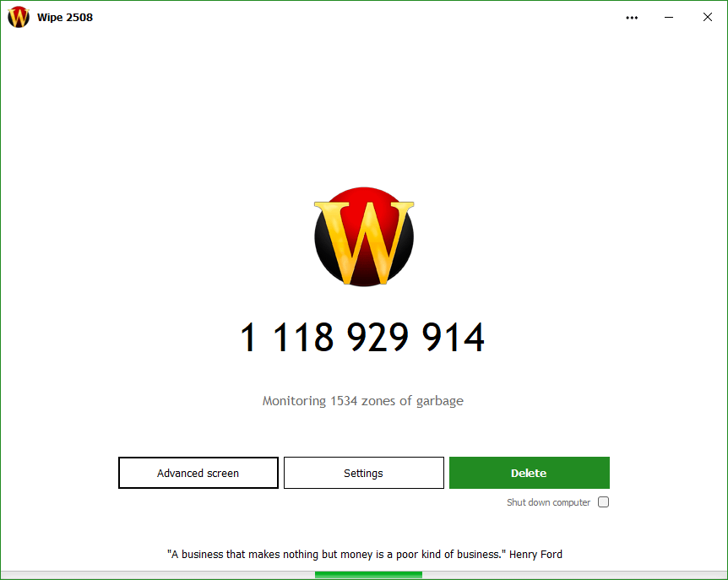Click the ellipsis icon in the title bar
Screen dimensions: 728x580
click(x=632, y=17)
